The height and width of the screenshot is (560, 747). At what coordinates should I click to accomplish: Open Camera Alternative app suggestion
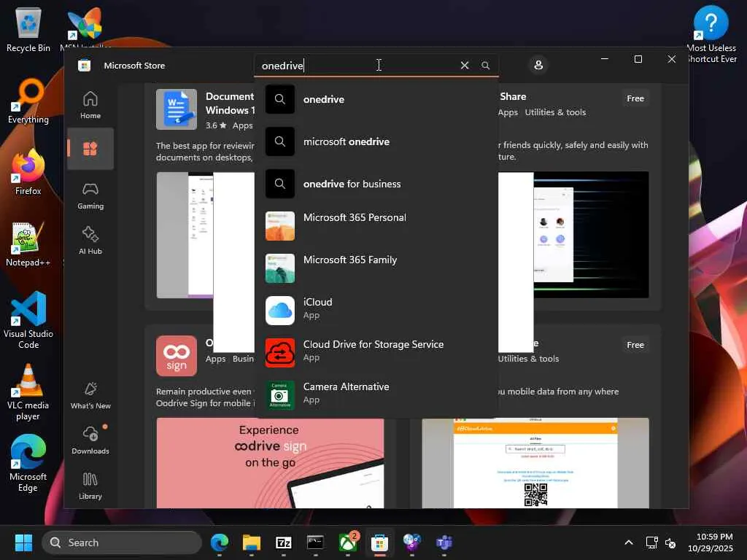click(x=376, y=395)
